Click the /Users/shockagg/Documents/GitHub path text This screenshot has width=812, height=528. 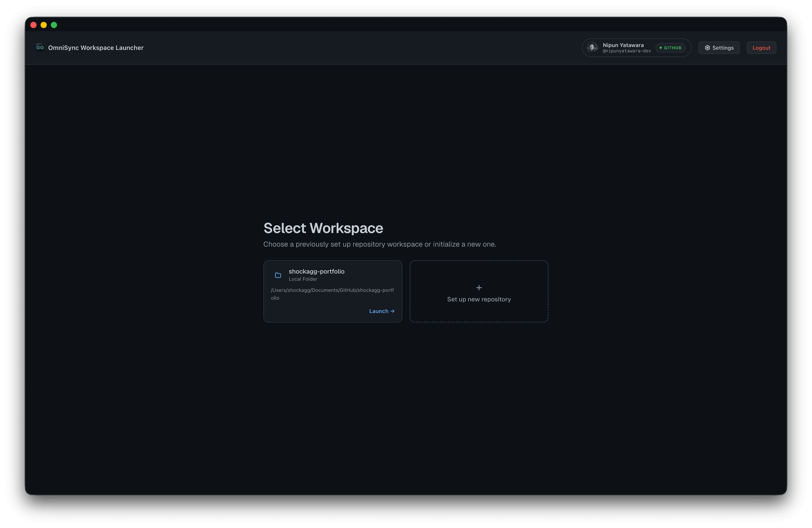(332, 294)
